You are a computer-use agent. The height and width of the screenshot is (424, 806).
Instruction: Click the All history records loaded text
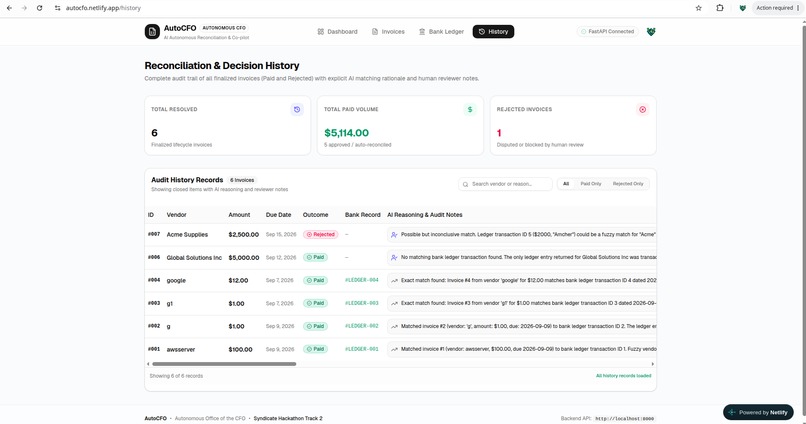(x=623, y=376)
